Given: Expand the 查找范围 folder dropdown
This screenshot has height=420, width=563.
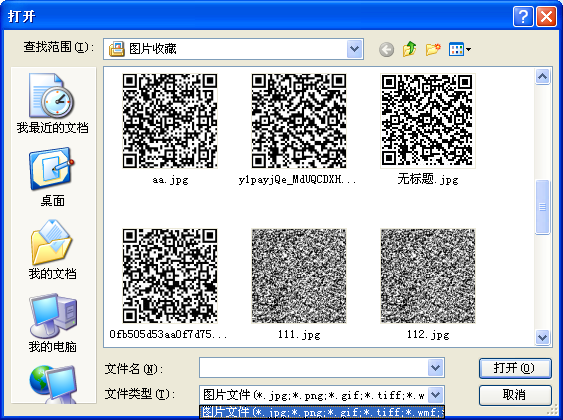Looking at the screenshot, I should [x=354, y=49].
